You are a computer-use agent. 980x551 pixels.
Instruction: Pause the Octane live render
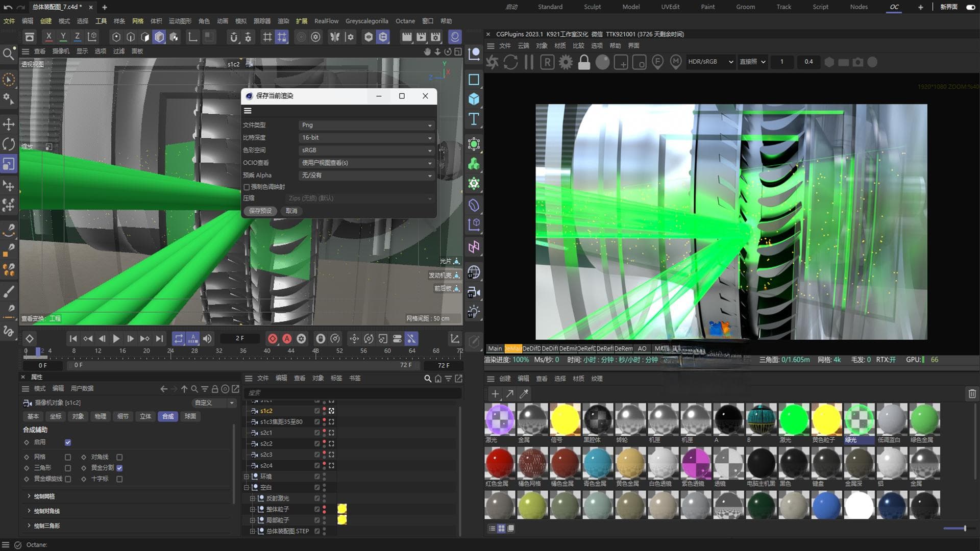pyautogui.click(x=529, y=62)
